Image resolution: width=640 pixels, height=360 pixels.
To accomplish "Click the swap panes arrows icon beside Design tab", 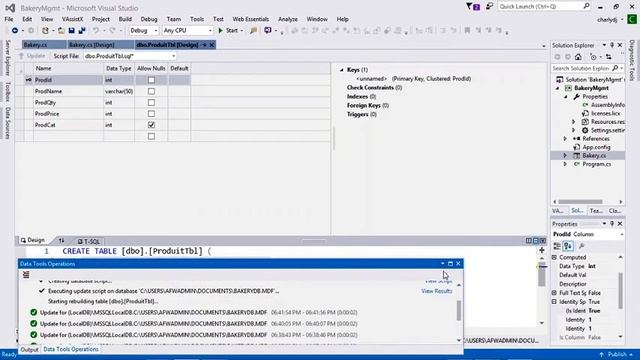I will pos(61,241).
